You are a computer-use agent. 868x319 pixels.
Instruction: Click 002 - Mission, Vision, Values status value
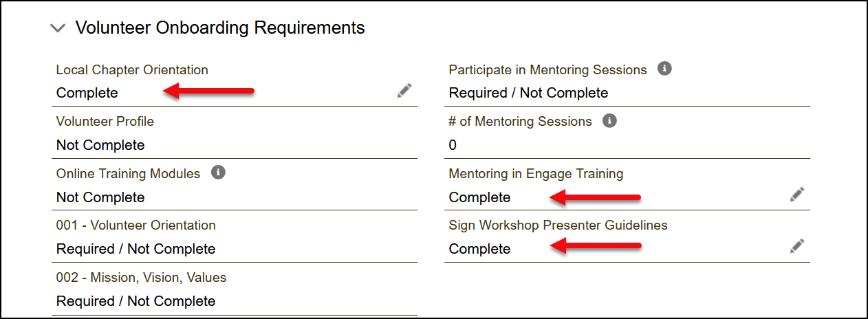pyautogui.click(x=135, y=301)
